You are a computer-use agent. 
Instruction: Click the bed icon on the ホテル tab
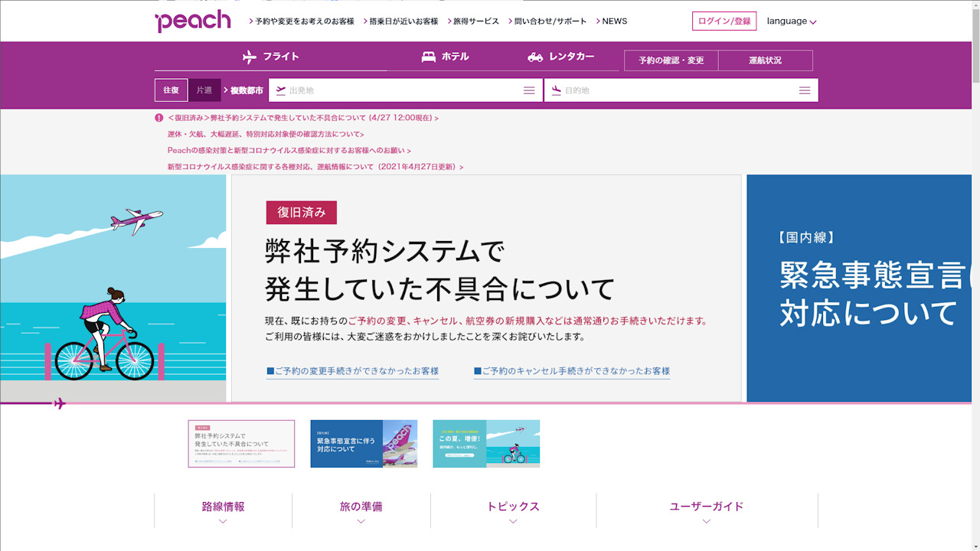click(426, 55)
